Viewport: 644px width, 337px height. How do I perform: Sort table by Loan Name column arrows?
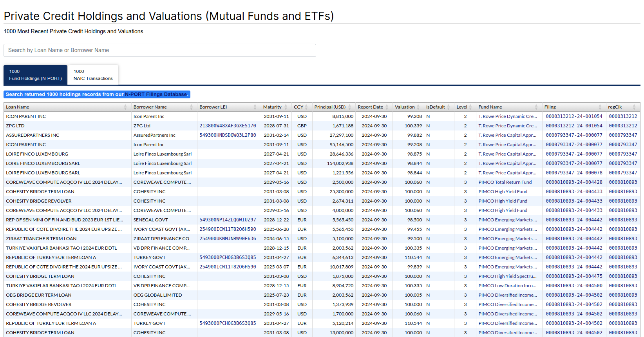[x=125, y=107]
